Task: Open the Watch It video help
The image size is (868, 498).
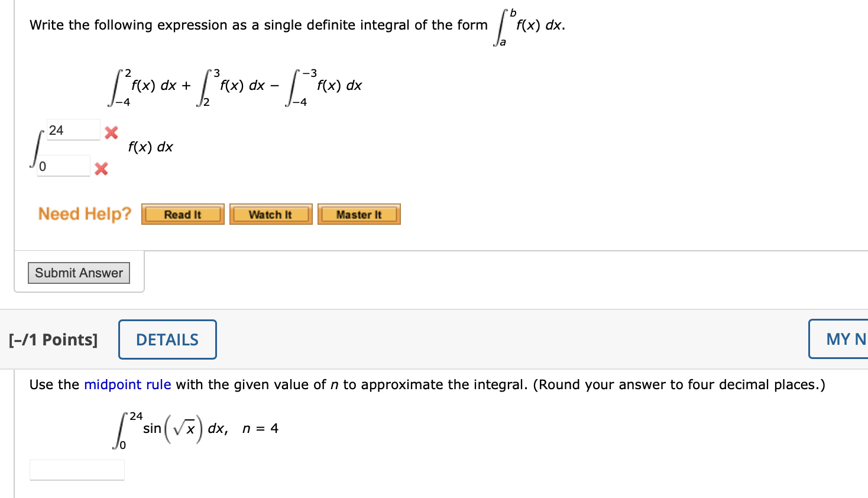Action: (x=270, y=214)
